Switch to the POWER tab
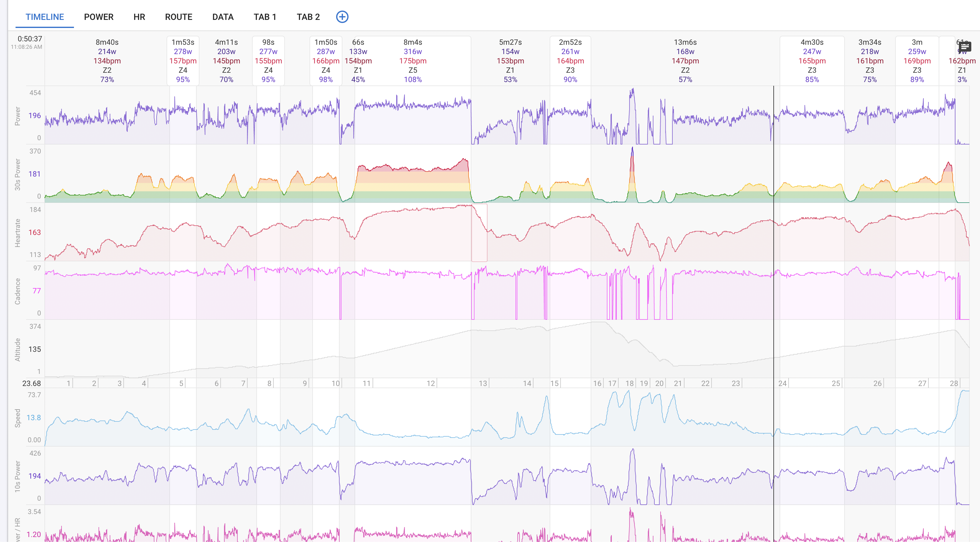 coord(98,17)
